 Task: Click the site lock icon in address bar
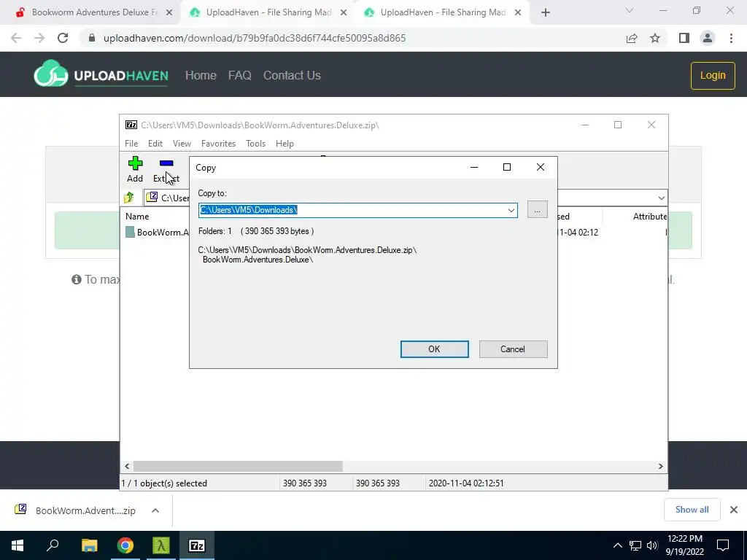92,38
